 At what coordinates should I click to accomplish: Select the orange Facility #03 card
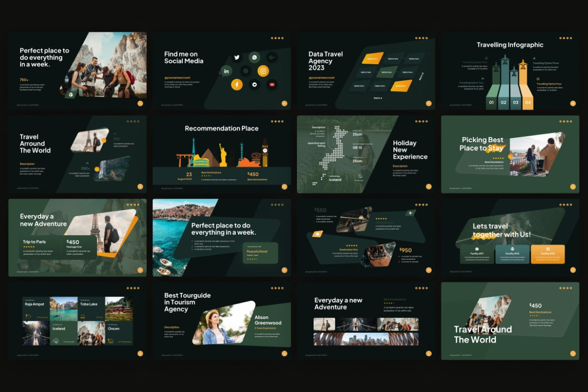point(548,254)
